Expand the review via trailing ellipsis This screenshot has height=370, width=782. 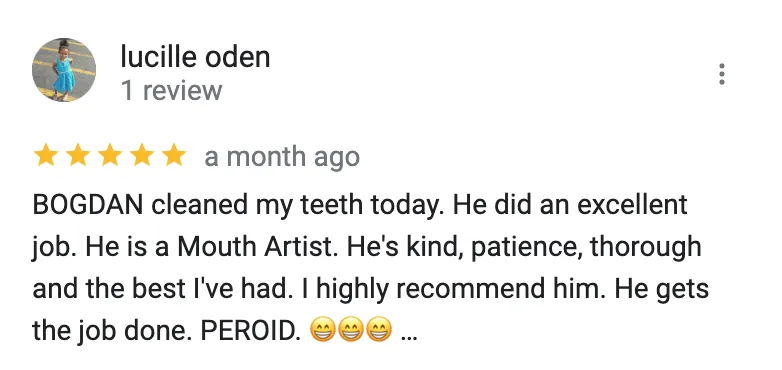pos(409,332)
